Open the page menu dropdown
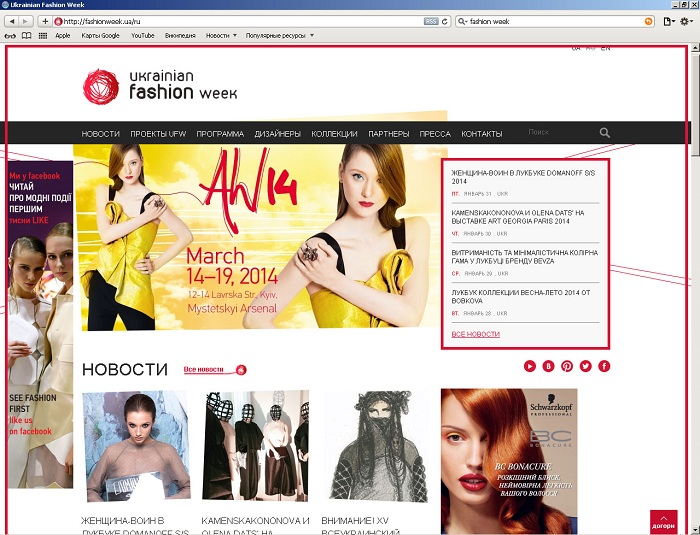Screen dimensions: 700x535 (x=669, y=21)
